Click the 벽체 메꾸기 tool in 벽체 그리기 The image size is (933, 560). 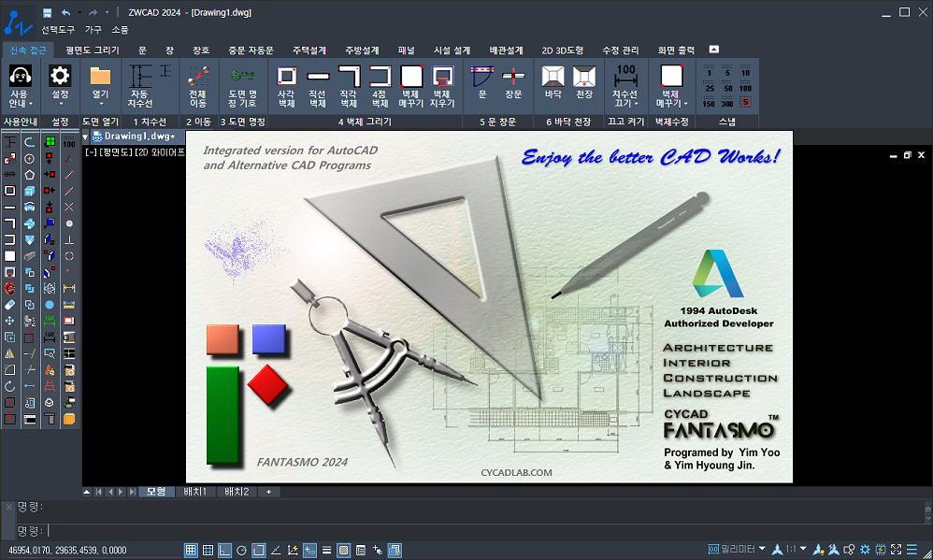point(410,87)
